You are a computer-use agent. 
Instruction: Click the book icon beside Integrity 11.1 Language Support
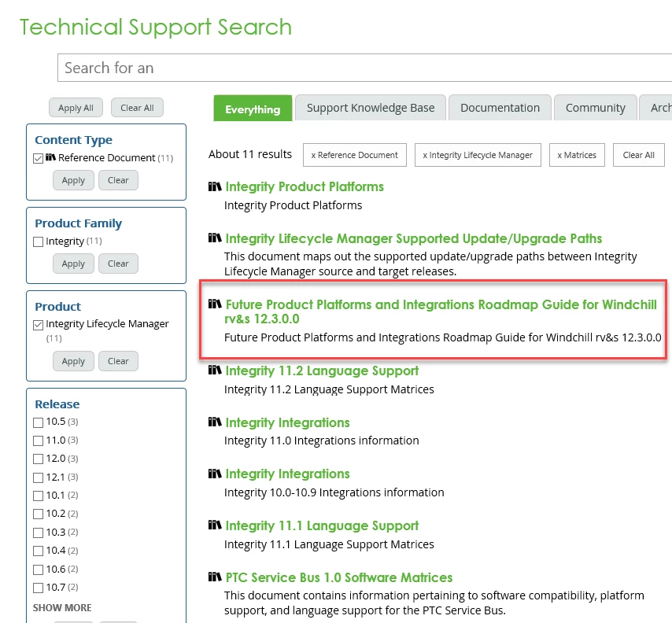tap(215, 525)
